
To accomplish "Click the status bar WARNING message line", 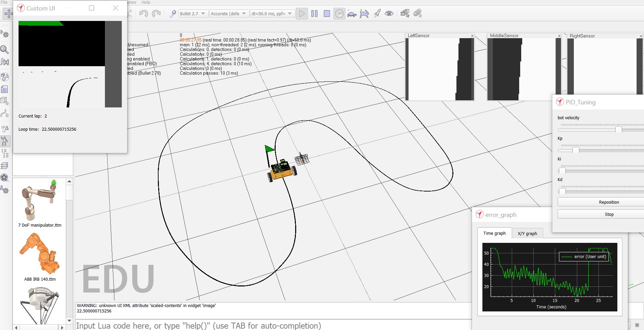I will tap(146, 305).
